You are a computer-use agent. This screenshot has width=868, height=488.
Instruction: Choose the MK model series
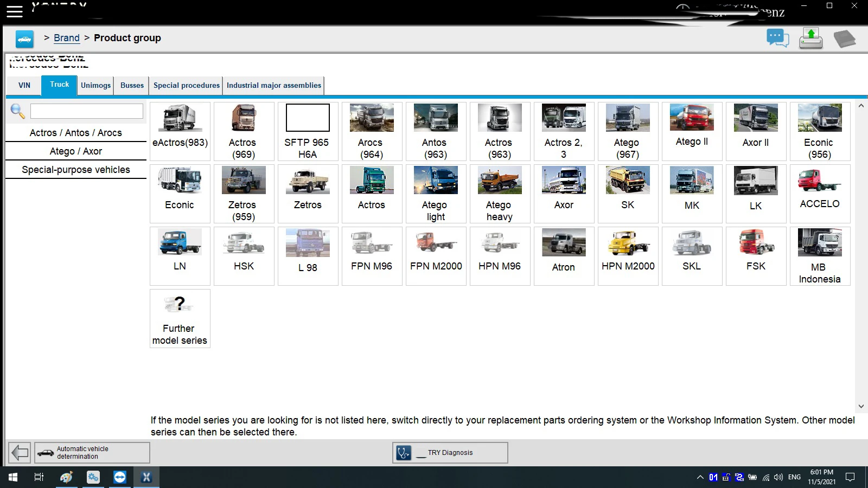point(692,194)
